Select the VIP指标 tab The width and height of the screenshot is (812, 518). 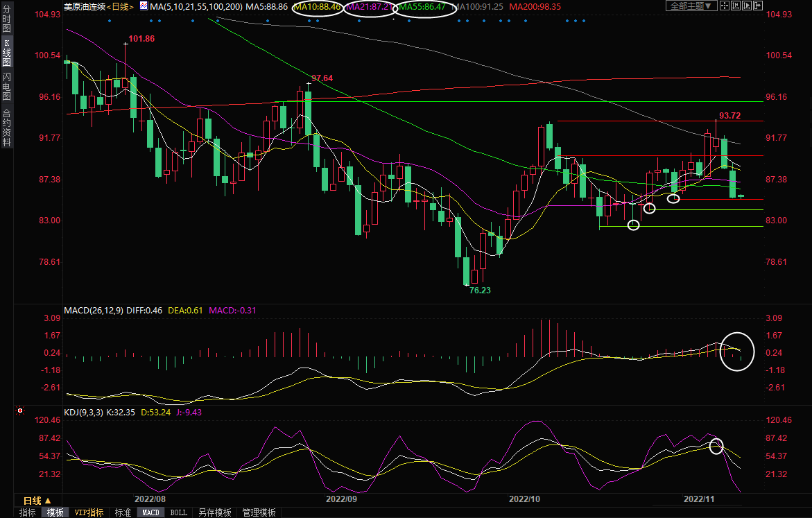tap(89, 513)
